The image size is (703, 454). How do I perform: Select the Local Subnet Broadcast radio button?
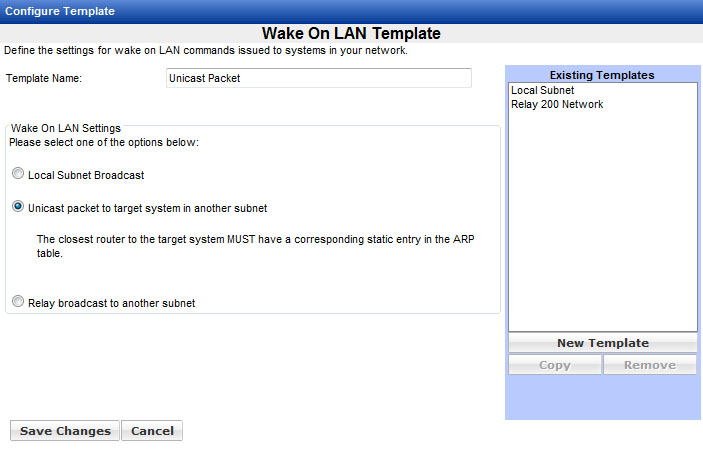click(17, 175)
